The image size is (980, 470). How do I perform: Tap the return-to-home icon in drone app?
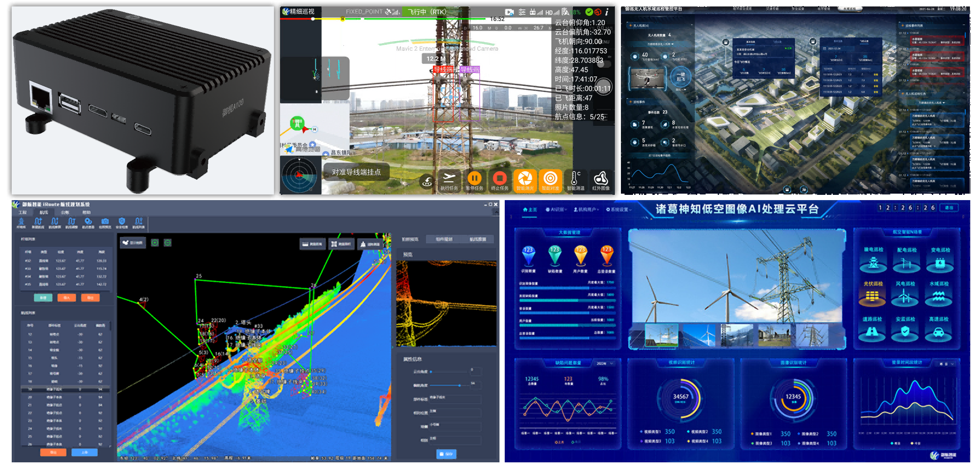pos(427,182)
